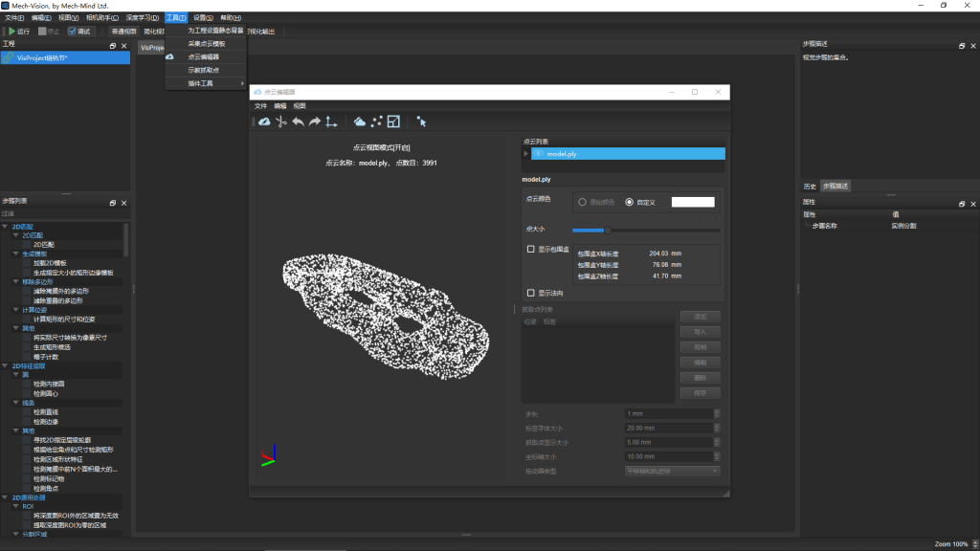Image resolution: width=980 pixels, height=551 pixels.
Task: Click the cursor selection tool icon
Action: [x=421, y=121]
